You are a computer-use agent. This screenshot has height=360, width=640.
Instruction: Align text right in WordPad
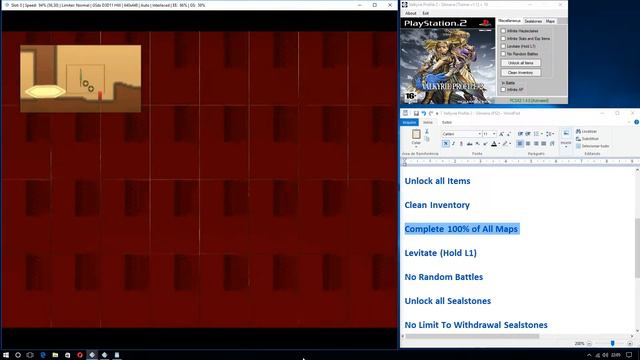click(536, 144)
